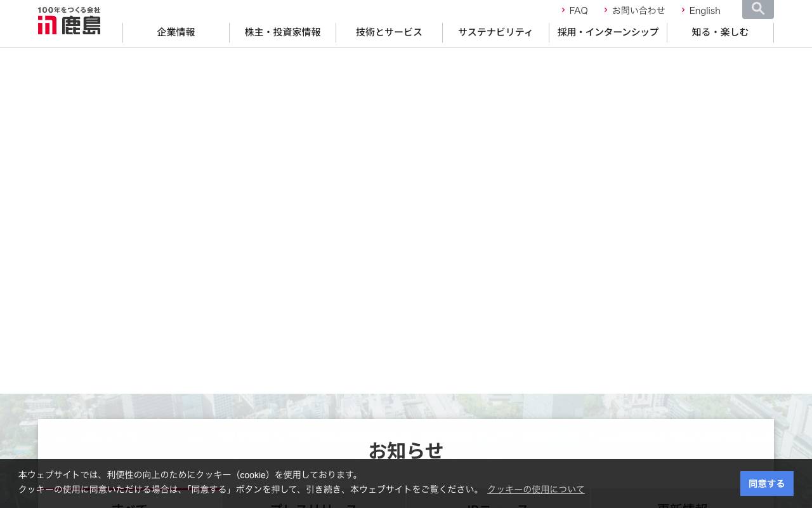Open the 技術とサービス menu
812x508 pixels.
389,32
